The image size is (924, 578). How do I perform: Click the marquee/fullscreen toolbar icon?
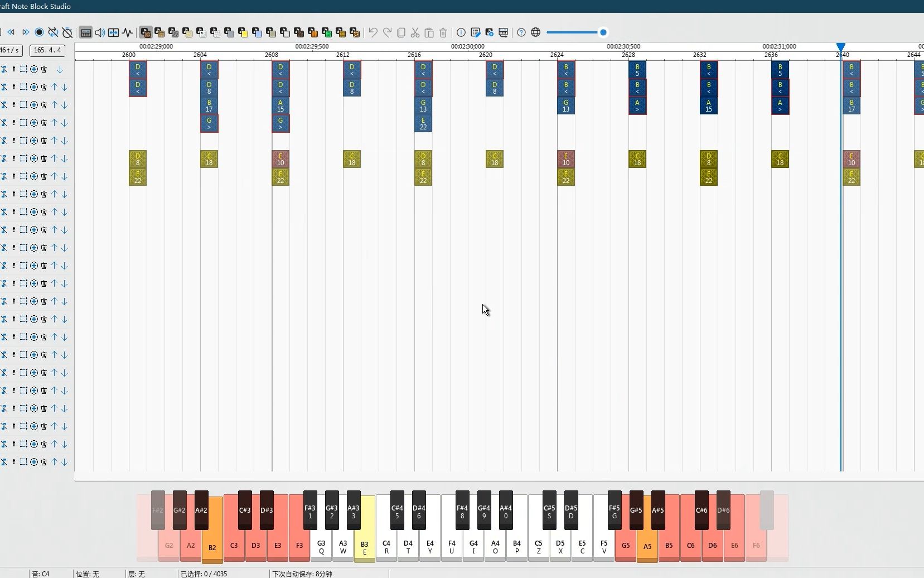coord(113,32)
